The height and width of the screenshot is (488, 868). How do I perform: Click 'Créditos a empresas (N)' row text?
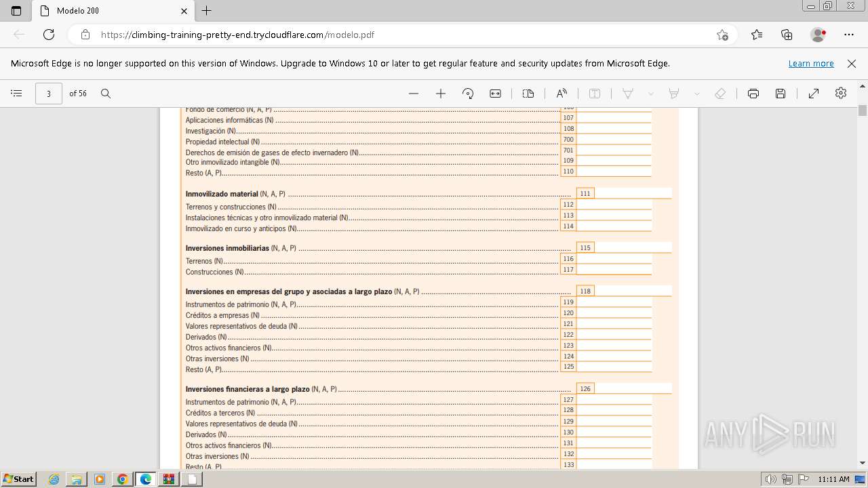[x=222, y=315]
